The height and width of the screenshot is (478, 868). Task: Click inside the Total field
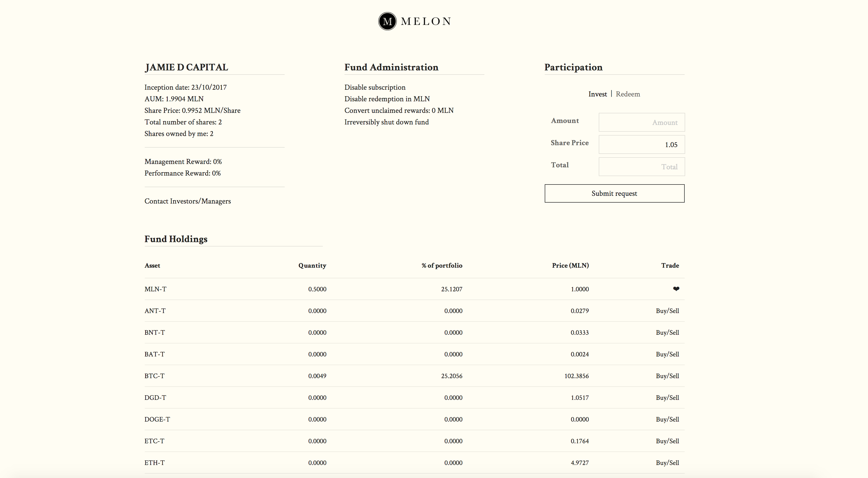(641, 166)
